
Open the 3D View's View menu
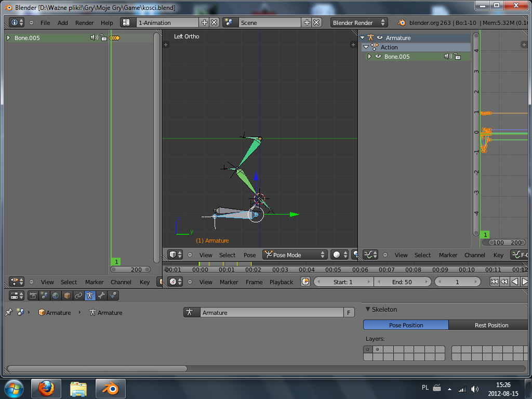coord(206,255)
